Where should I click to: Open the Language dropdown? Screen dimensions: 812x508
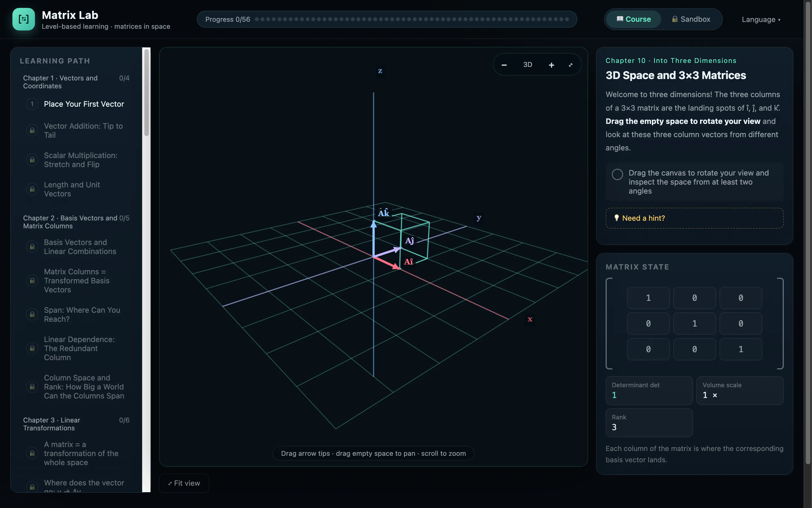(x=761, y=19)
